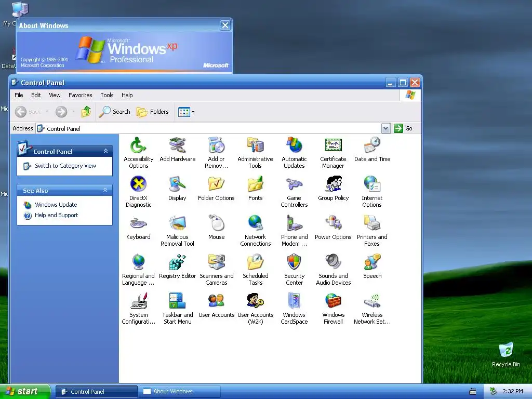The width and height of the screenshot is (532, 399).
Task: Open Help and Support link
Action: tap(56, 215)
